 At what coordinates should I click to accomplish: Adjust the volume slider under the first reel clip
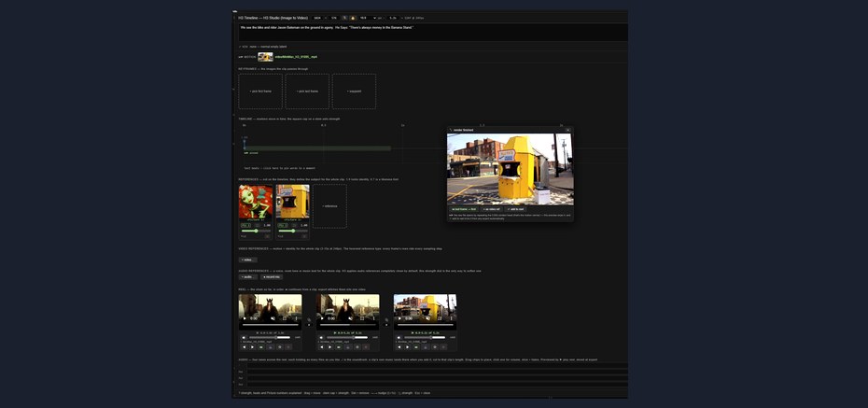tap(270, 337)
